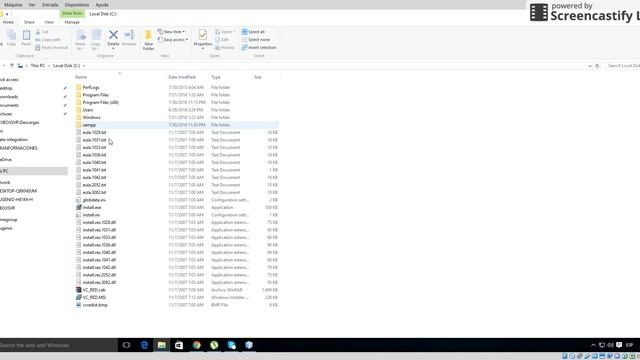The width and height of the screenshot is (640, 360).
Task: Switch to the View ribbon tab
Action: 49,22
